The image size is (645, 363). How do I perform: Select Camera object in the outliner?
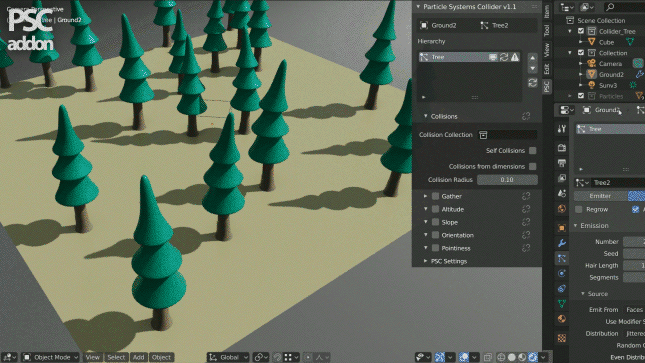pyautogui.click(x=610, y=64)
